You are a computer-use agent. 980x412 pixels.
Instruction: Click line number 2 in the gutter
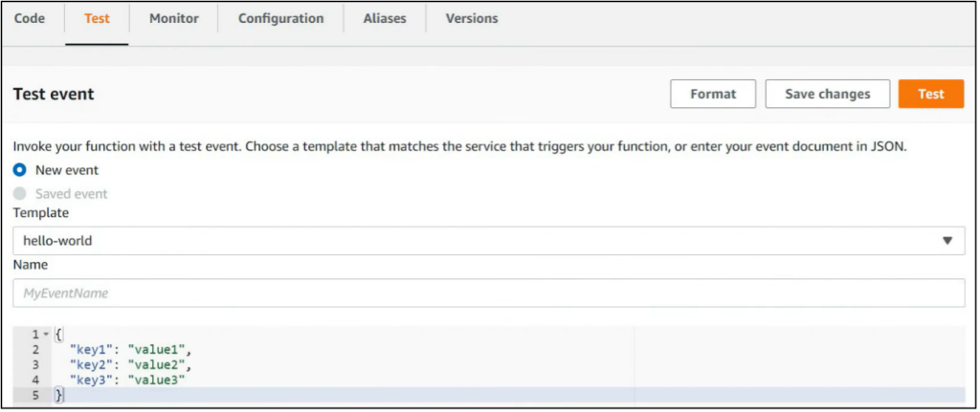point(35,350)
